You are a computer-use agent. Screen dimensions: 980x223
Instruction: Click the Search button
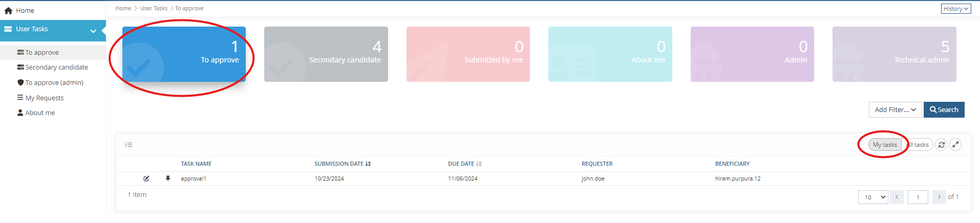tap(944, 109)
